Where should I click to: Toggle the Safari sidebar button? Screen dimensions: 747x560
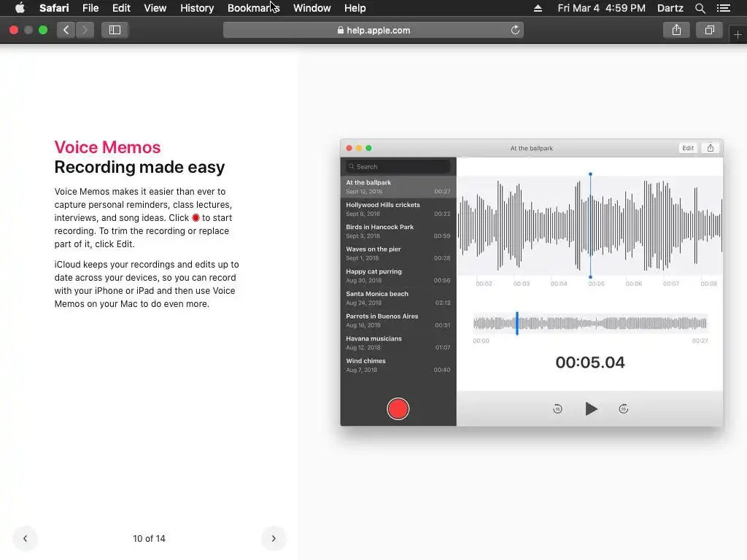tap(115, 30)
